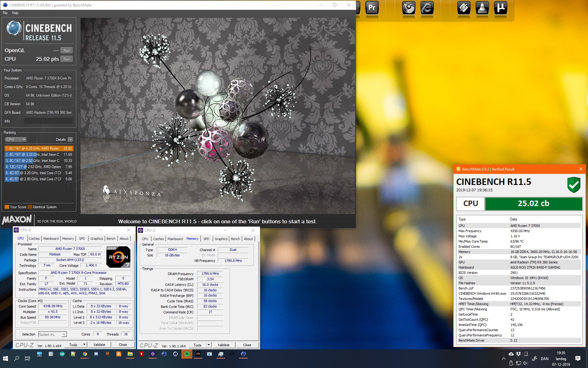Open the Action Center notifications icon

pos(578,358)
